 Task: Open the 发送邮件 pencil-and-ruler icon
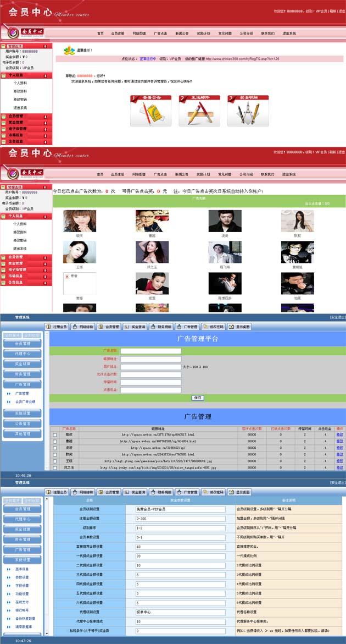tap(199, 112)
